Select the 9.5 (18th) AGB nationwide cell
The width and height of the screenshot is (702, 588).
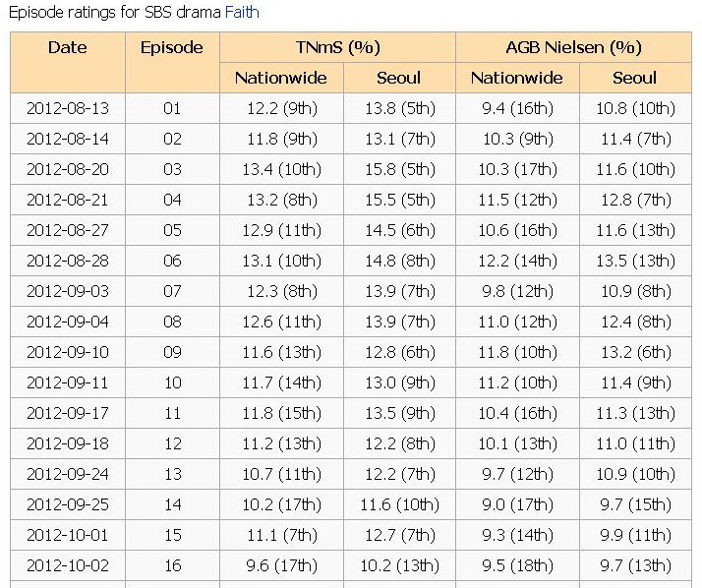[517, 565]
